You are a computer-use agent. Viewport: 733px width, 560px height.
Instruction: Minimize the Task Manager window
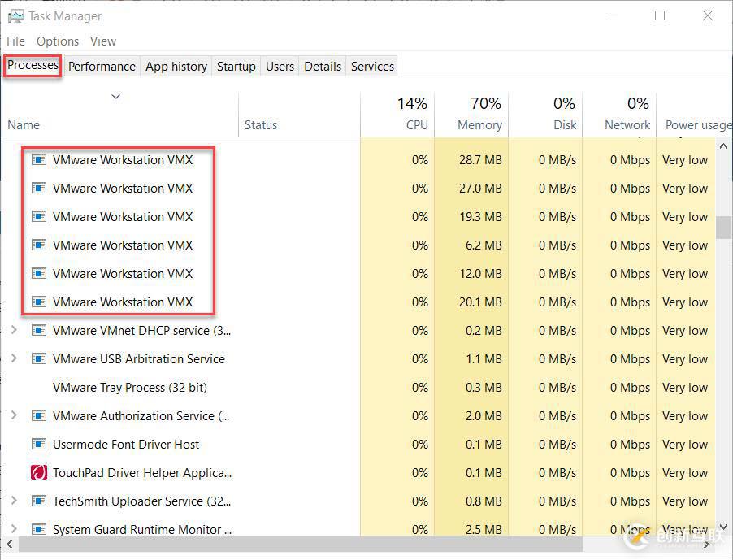coord(613,15)
